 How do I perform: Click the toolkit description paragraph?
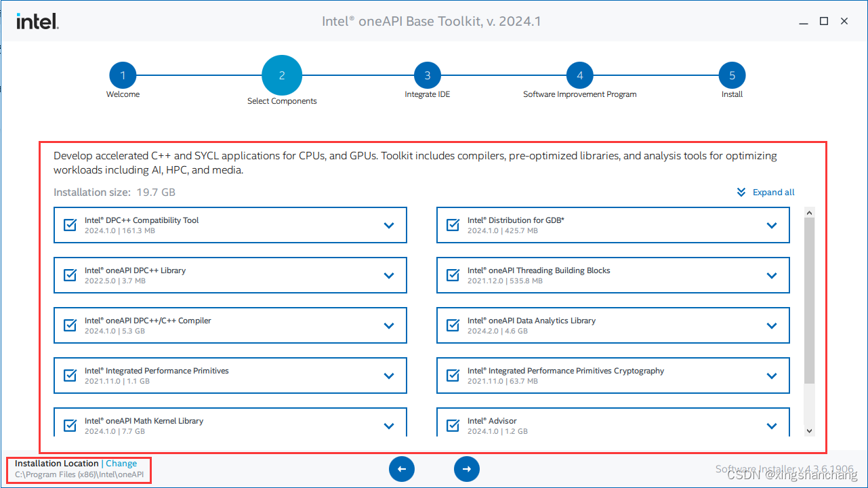tap(415, 163)
